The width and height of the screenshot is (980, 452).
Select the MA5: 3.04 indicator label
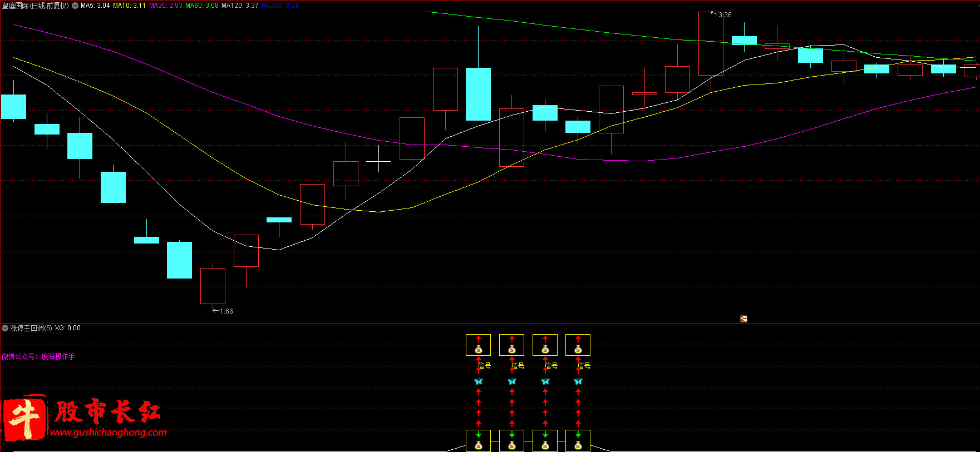pyautogui.click(x=95, y=6)
